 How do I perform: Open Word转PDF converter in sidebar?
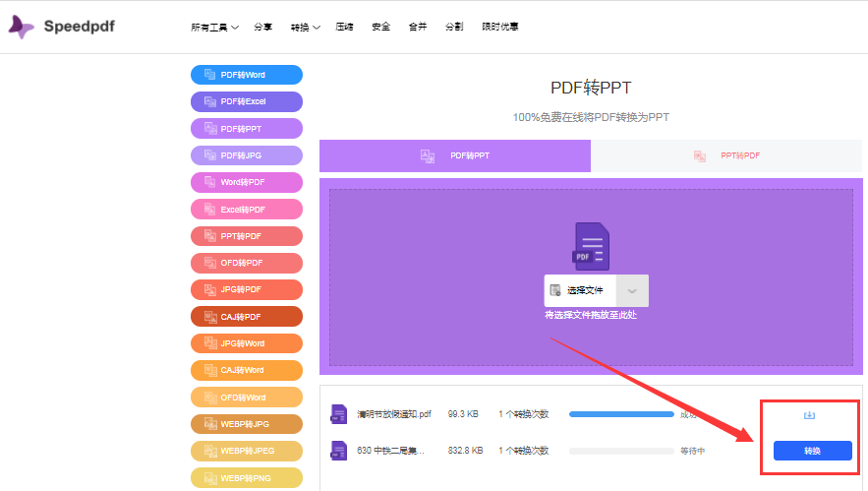[247, 182]
